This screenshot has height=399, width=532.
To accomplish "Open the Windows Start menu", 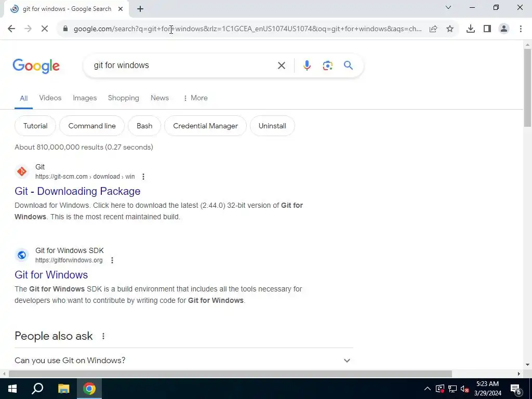I will click(x=12, y=389).
